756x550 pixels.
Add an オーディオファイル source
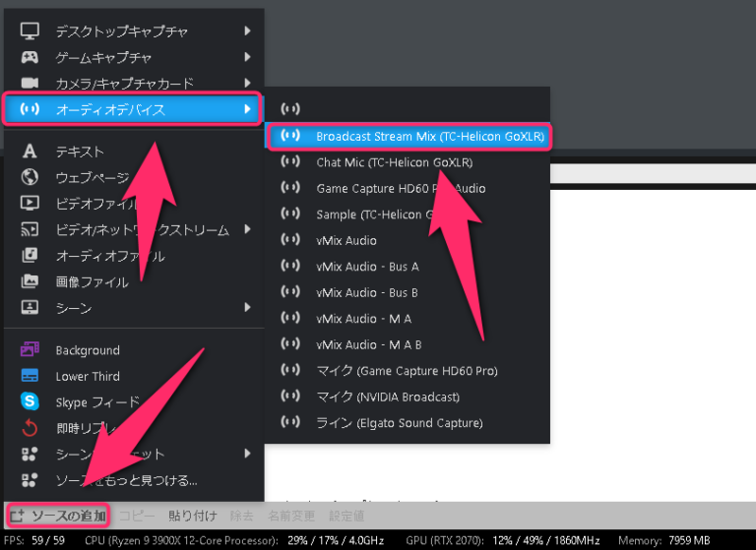coord(134,256)
